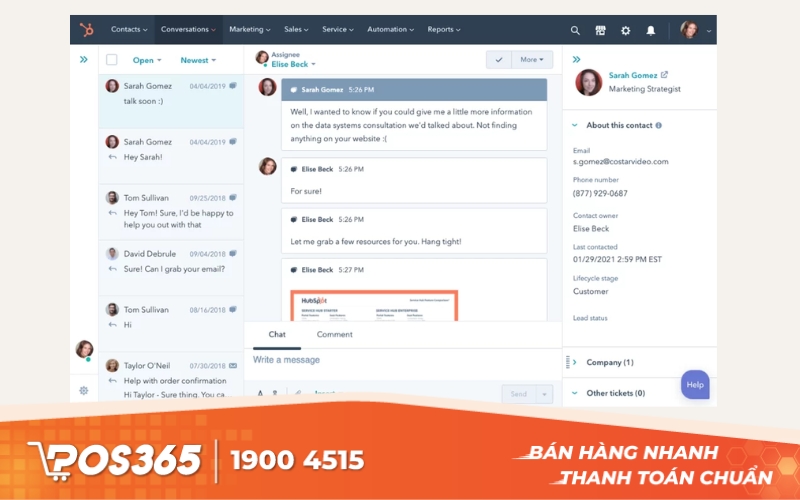Collapse the inbox sidebar with double chevron
This screenshot has height=500, width=800.
pyautogui.click(x=84, y=60)
